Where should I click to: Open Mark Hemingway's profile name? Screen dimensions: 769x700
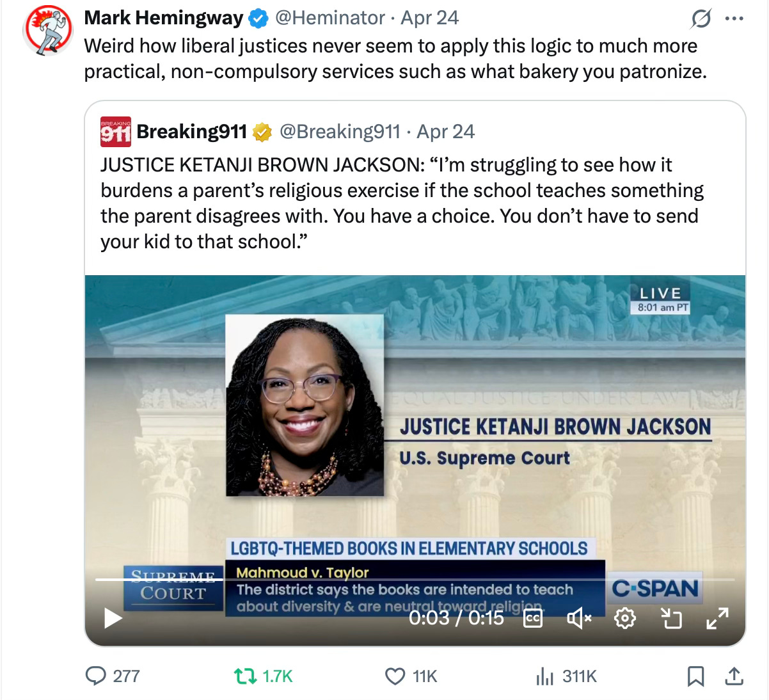[163, 18]
